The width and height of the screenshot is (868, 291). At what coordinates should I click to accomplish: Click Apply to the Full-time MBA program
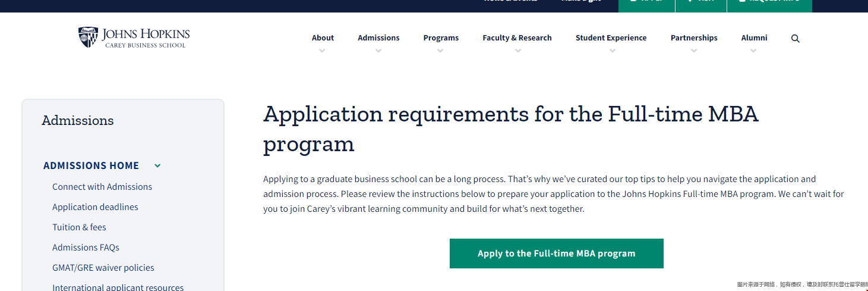click(x=556, y=254)
